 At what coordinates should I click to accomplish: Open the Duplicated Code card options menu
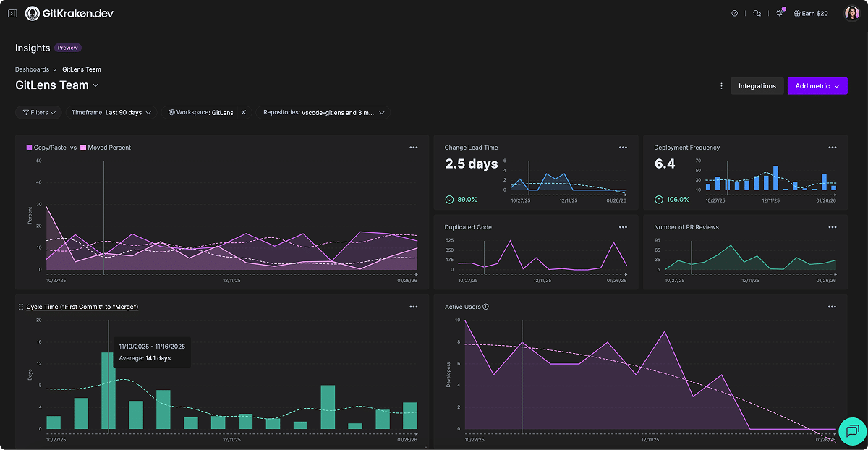pos(624,226)
